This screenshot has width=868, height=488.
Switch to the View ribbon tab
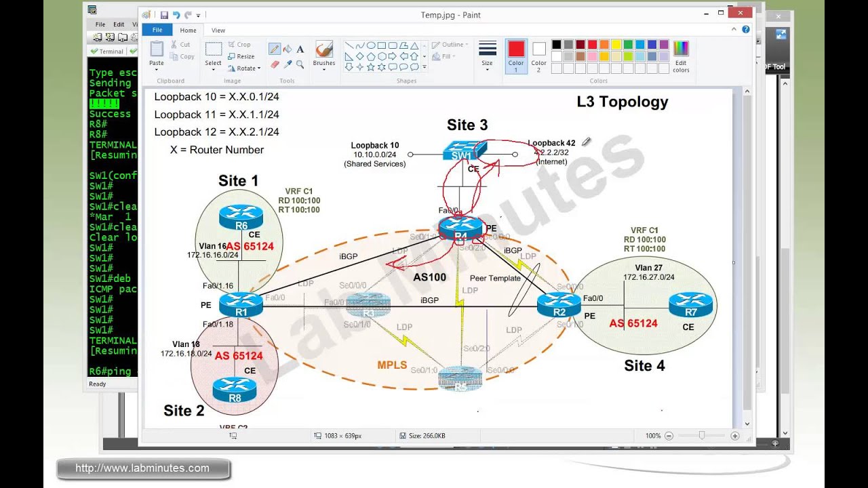218,30
